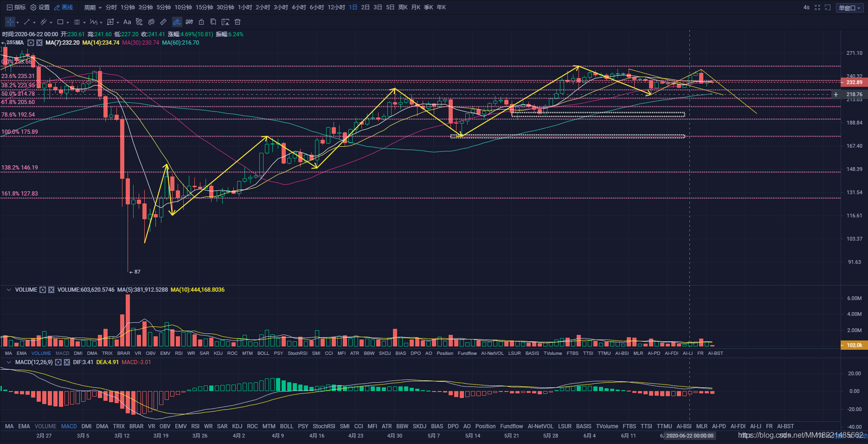Toggle the lock drawings icon
868x444 pixels.
click(201, 22)
